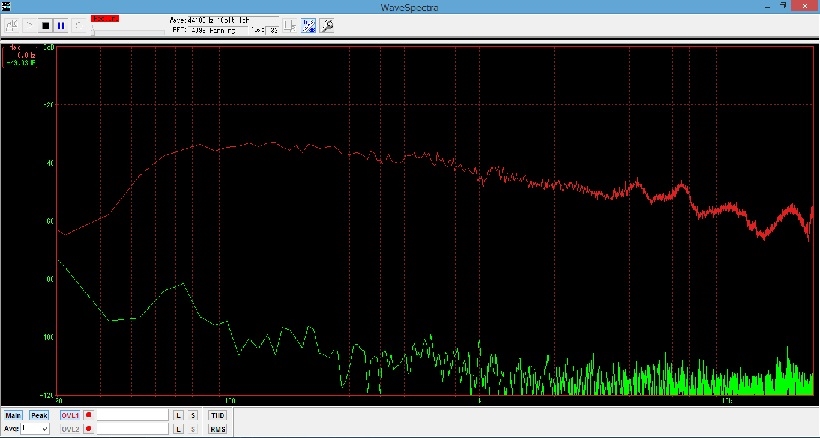This screenshot has height=438, width=820.
Task: Click the playback position slider
Action: tap(128, 31)
